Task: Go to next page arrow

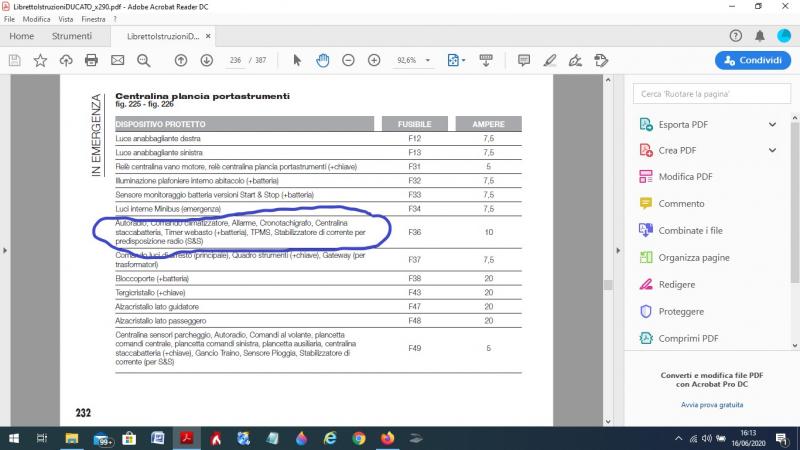Action: pos(206,60)
